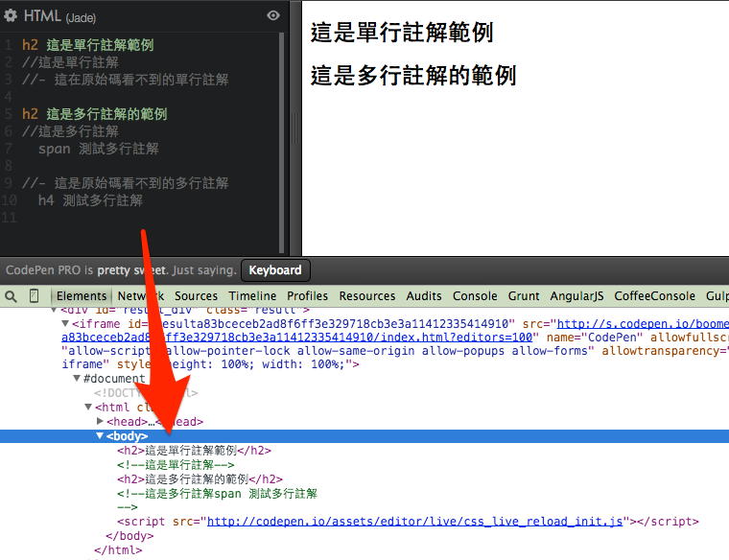This screenshot has width=729, height=560.
Task: Collapse the #document tree node
Action: point(77,379)
